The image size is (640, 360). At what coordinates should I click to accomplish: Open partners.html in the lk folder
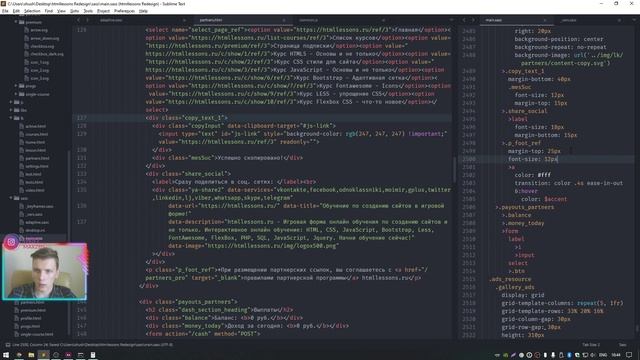[x=37, y=158]
